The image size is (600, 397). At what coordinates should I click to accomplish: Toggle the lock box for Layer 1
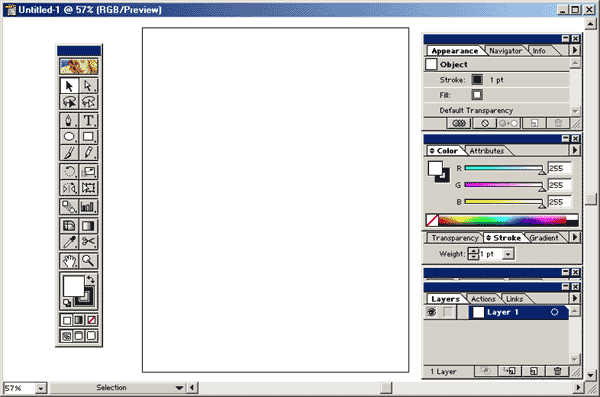[x=447, y=312]
